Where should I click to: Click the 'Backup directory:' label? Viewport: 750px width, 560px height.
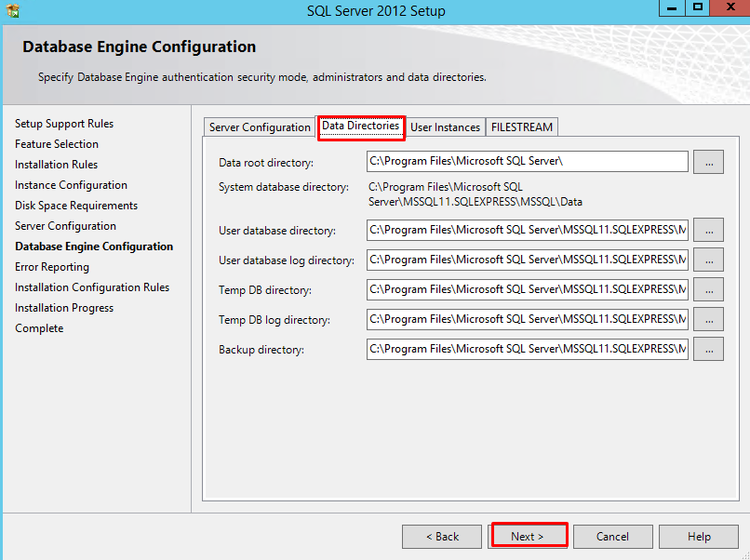click(261, 350)
